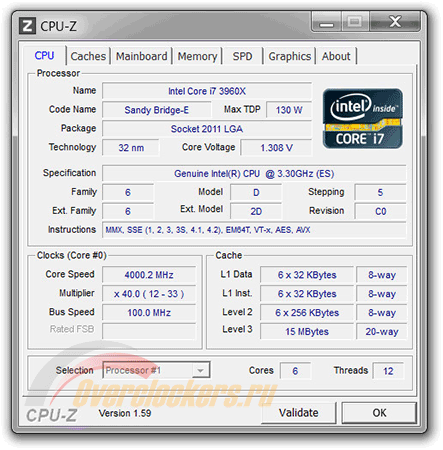The image size is (443, 450).
Task: Click the Validate button
Action: 298,413
